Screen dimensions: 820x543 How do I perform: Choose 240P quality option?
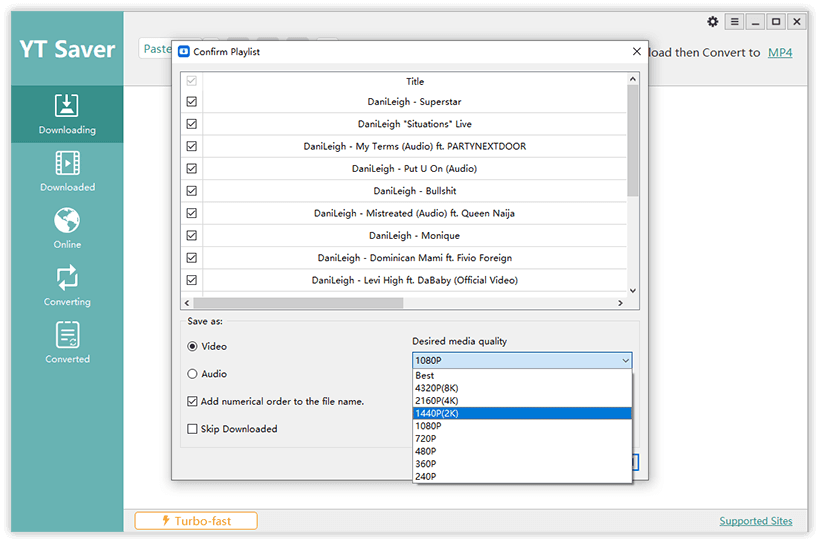[x=522, y=477]
